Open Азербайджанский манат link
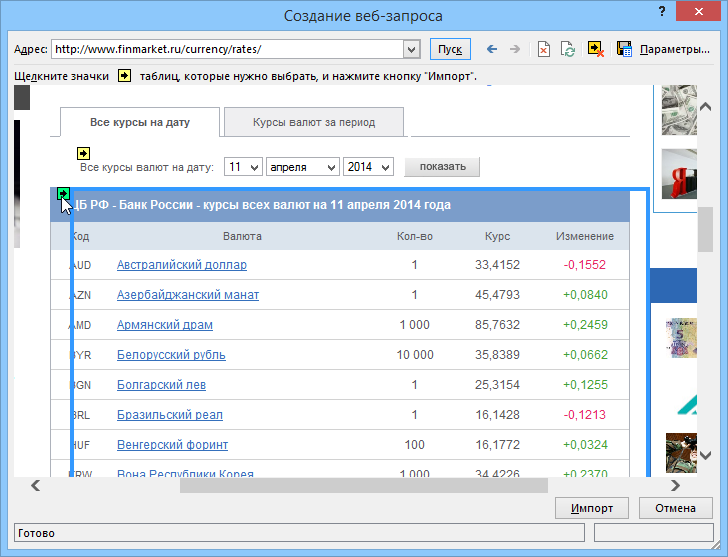The height and width of the screenshot is (557, 728). click(x=188, y=295)
